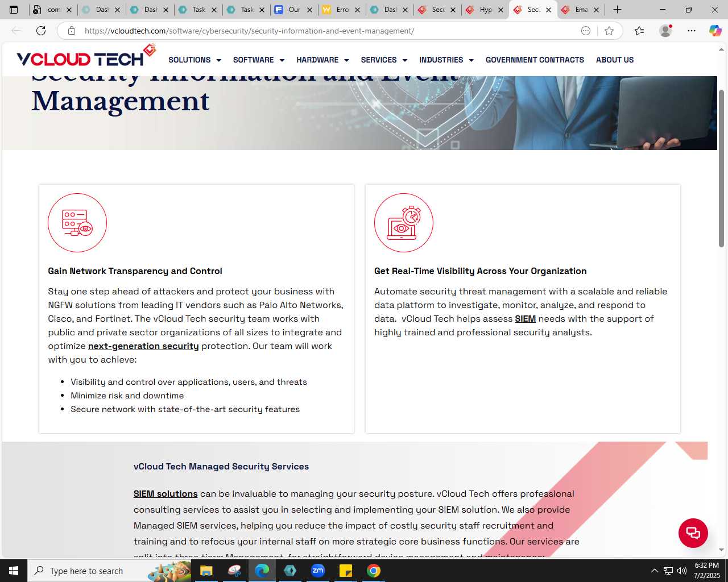Image resolution: width=728 pixels, height=582 pixels.
Task: Click the scrollbar down arrow
Action: pyautogui.click(x=721, y=550)
